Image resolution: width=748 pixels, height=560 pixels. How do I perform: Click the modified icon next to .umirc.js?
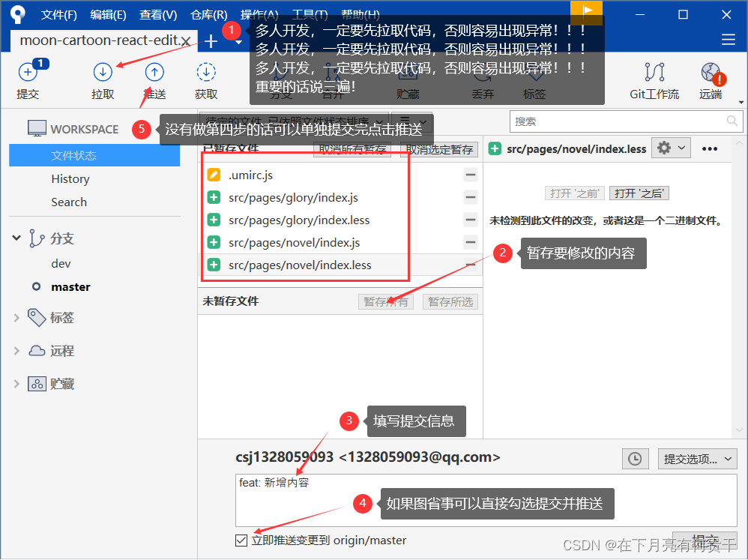[x=214, y=175]
